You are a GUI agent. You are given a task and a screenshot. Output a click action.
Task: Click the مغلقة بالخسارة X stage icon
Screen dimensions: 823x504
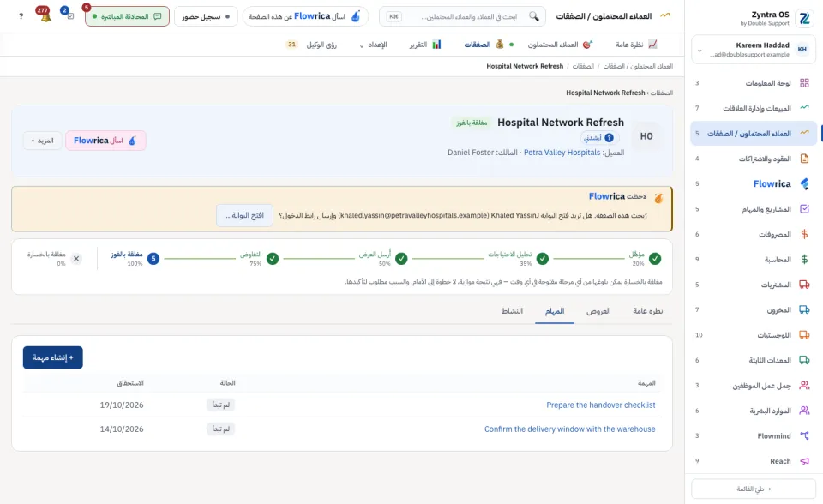76,259
